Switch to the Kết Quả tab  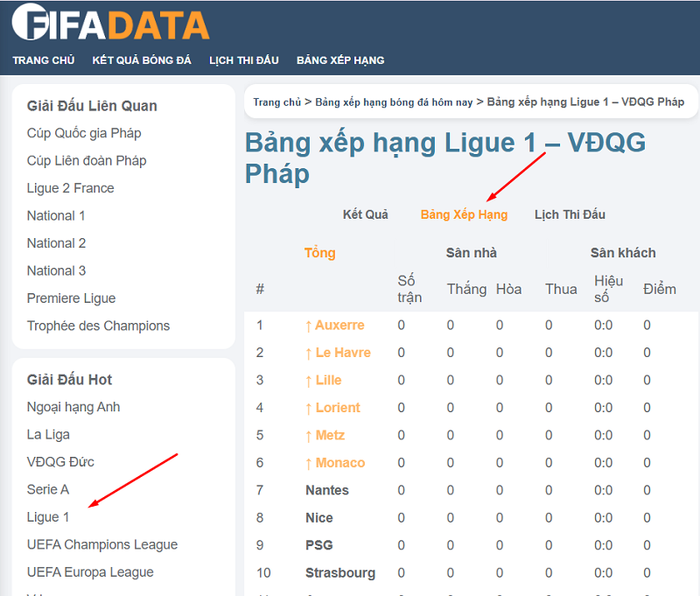click(365, 214)
